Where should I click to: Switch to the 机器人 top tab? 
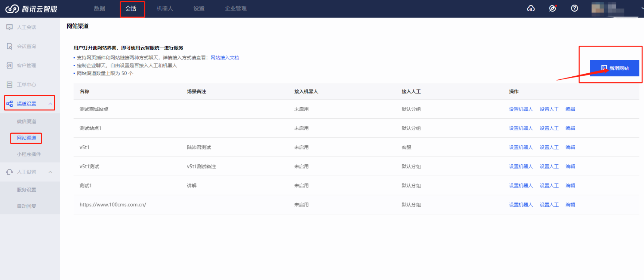[164, 8]
